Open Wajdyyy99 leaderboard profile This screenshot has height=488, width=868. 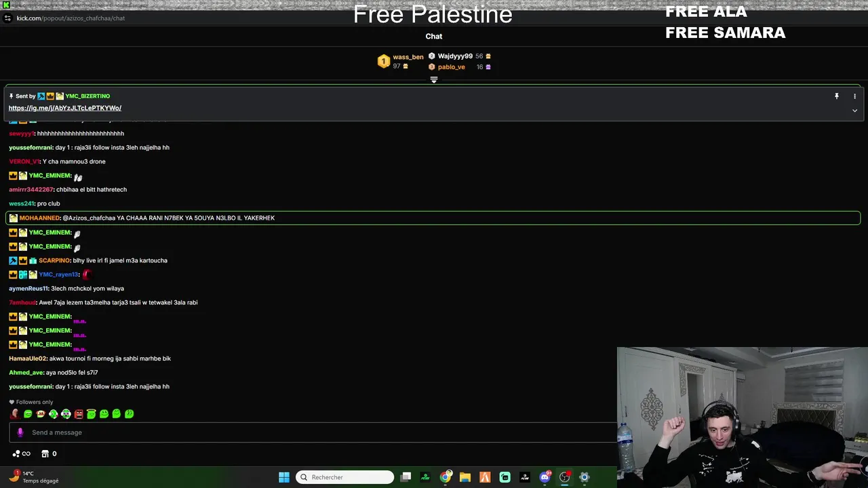[x=455, y=56]
